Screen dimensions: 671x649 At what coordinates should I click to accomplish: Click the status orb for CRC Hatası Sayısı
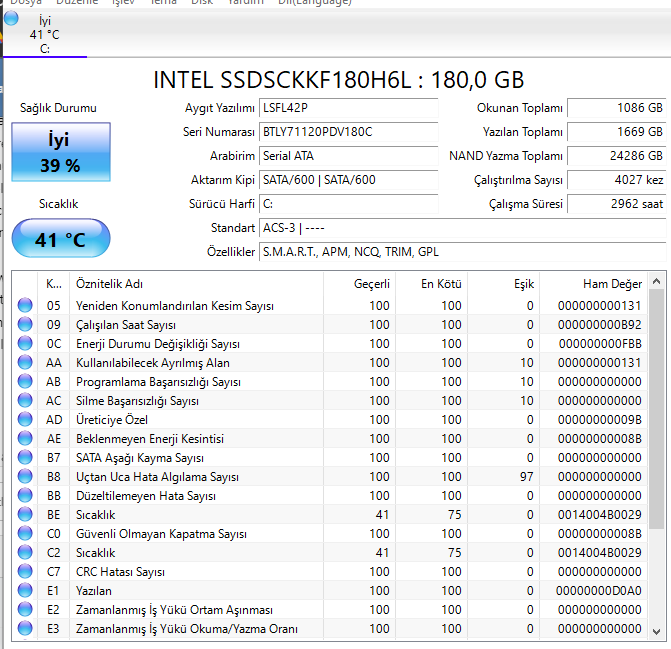[x=25, y=572]
